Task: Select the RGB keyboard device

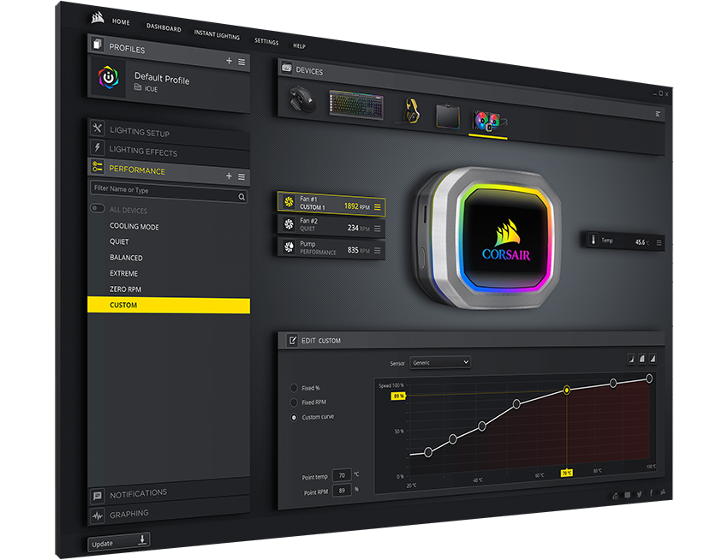Action: click(356, 105)
